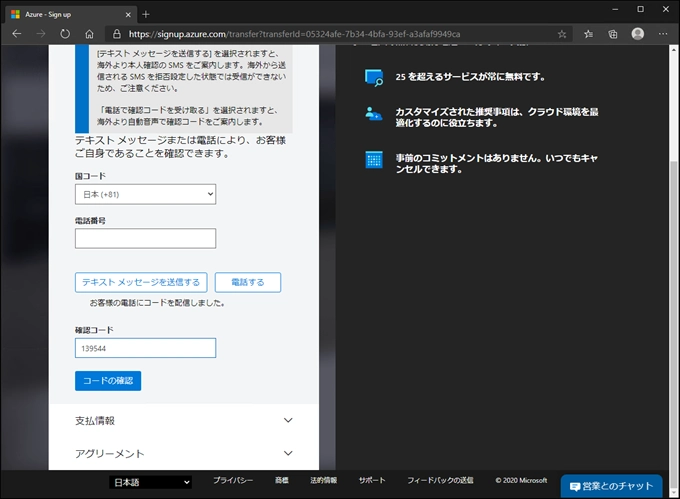This screenshot has height=499, width=680.
Task: Click the calendar no-commitment icon
Action: (x=374, y=160)
